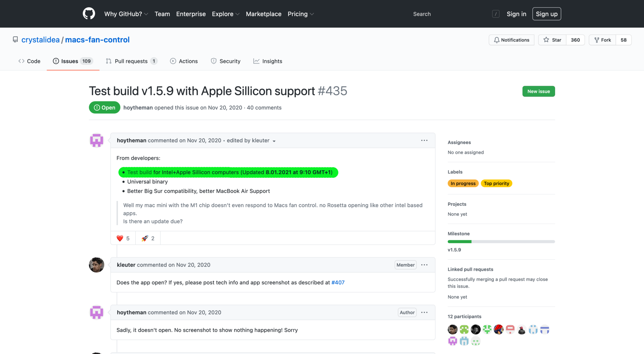Open the #407 issue reference link

[338, 283]
